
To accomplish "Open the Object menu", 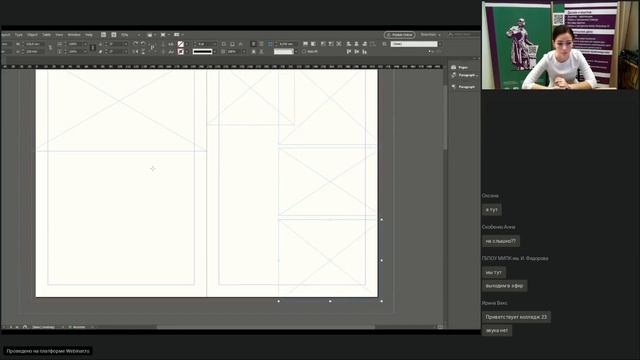I will [x=32, y=35].
